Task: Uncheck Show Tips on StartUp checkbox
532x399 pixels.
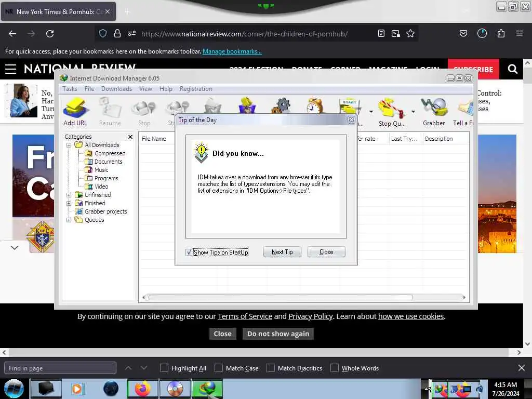Action: (189, 252)
